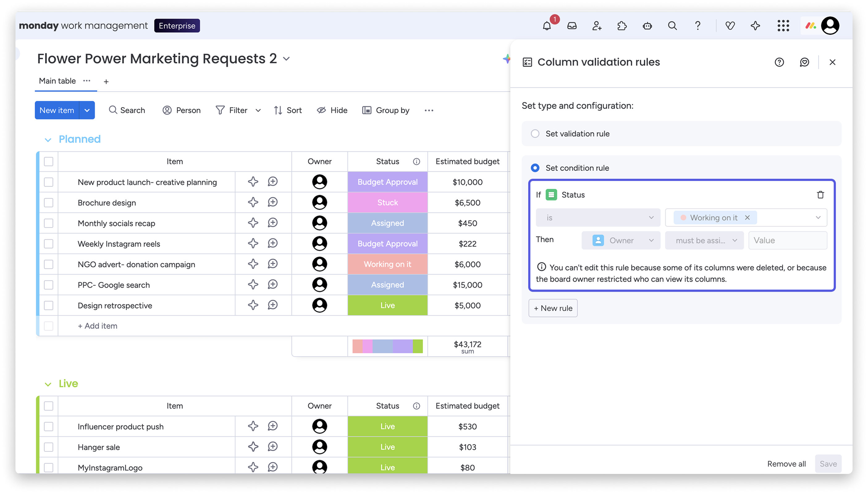The height and width of the screenshot is (494, 868).
Task: Click the invite members icon
Action: [x=597, y=26]
